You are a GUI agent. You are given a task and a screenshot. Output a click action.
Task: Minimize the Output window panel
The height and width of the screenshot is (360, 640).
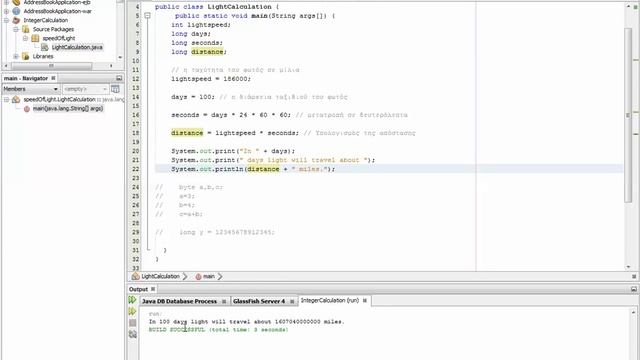pos(633,289)
